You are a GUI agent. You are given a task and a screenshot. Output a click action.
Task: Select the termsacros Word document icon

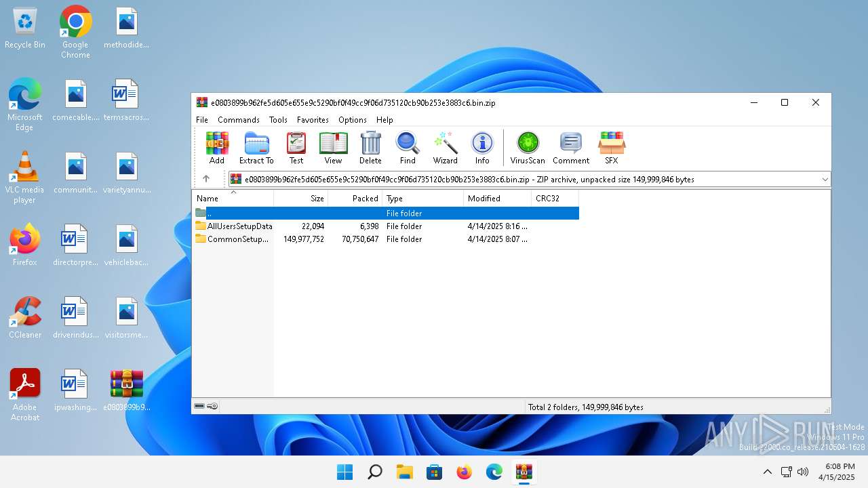pyautogui.click(x=126, y=100)
